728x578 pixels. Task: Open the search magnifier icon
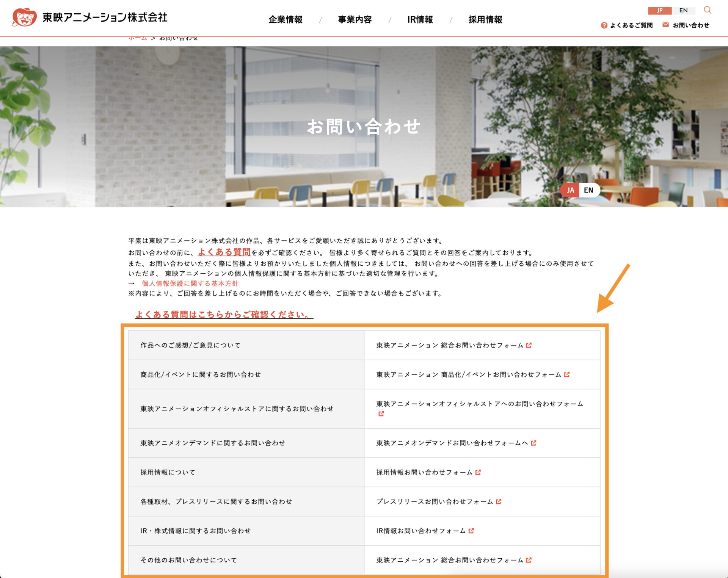(707, 10)
